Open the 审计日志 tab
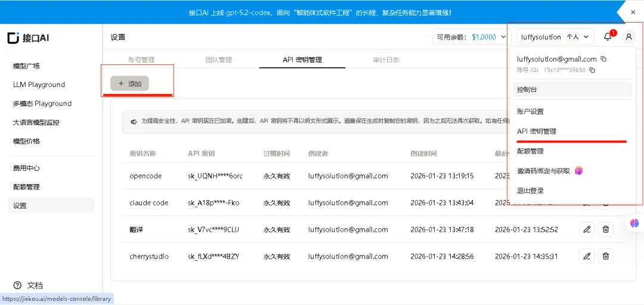This screenshot has height=305, width=644. tap(386, 60)
